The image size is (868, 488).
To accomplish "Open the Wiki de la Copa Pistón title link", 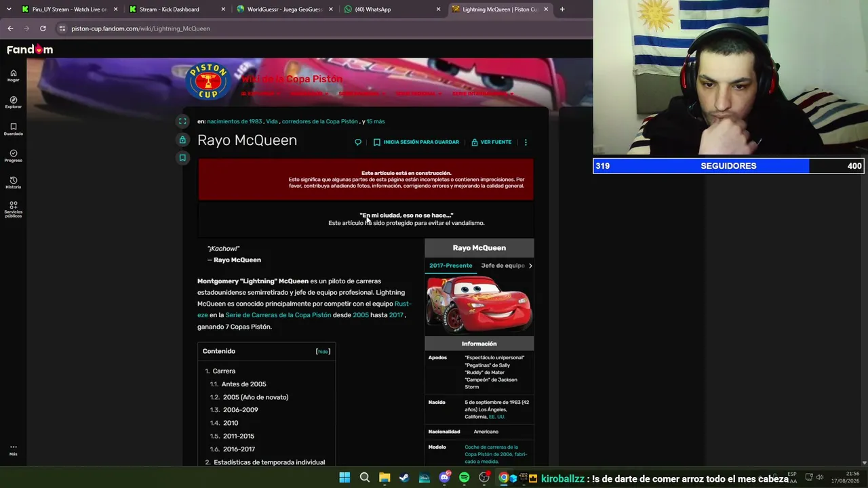I will pos(292,79).
